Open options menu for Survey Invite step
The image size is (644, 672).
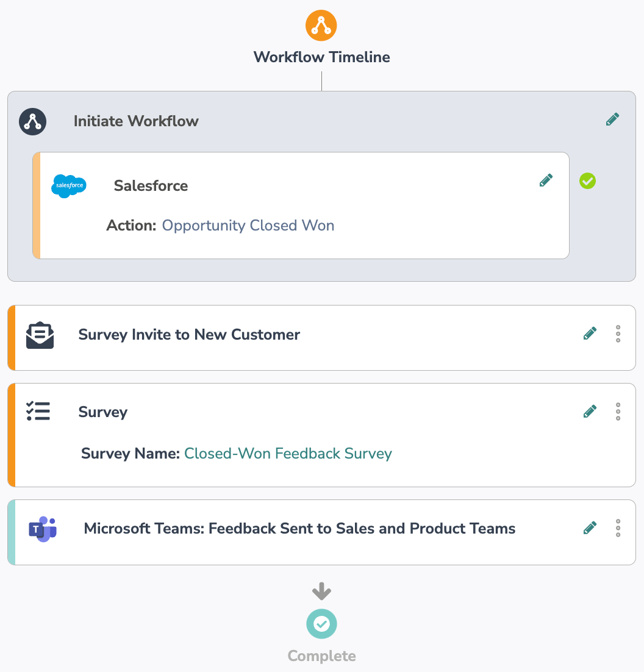pos(618,334)
